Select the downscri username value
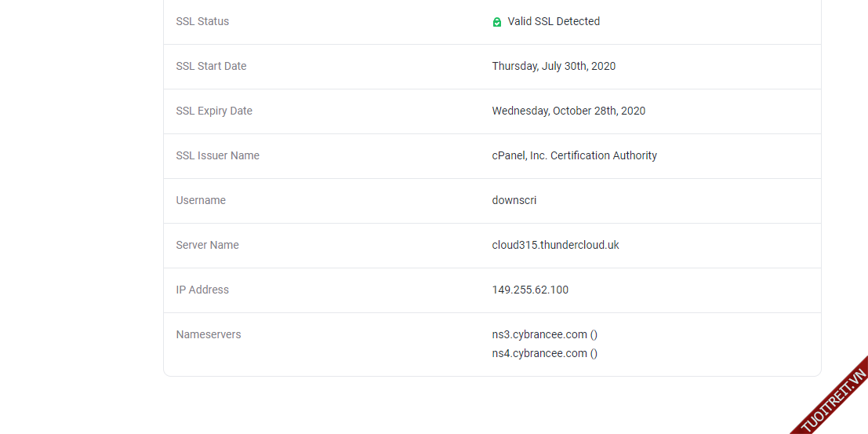 514,200
